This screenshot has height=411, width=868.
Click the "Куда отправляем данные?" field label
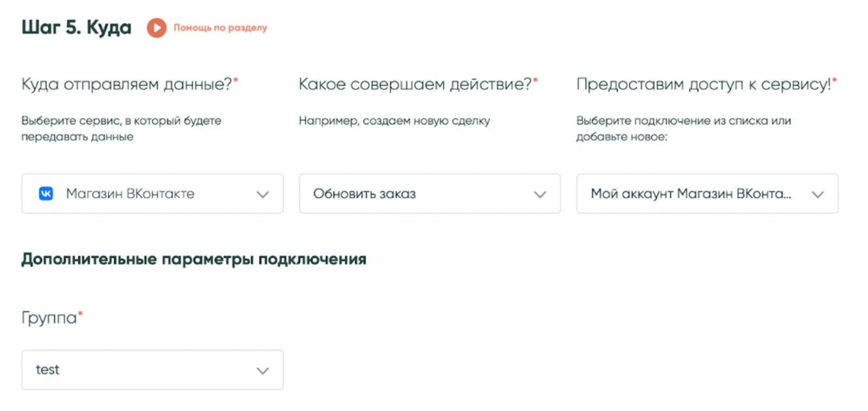click(x=126, y=84)
